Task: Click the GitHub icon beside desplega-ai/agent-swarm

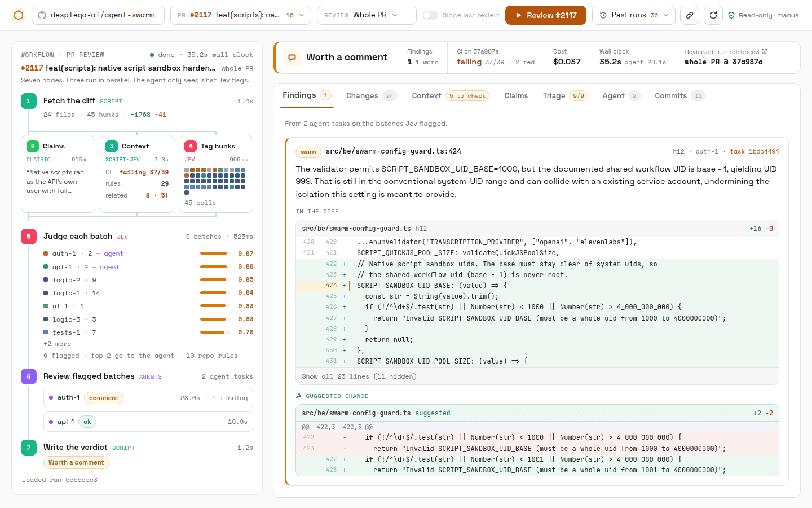Action: coord(42,15)
